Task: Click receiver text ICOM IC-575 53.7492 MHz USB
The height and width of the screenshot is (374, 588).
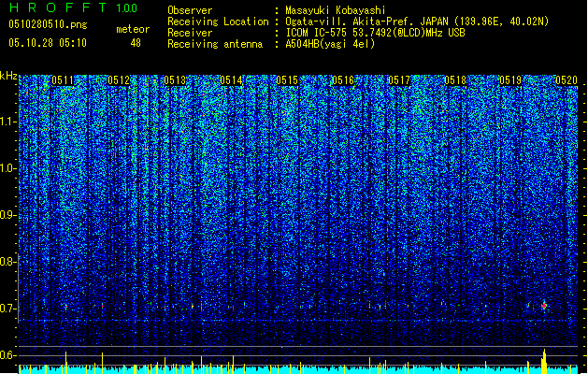Action: 375,33
